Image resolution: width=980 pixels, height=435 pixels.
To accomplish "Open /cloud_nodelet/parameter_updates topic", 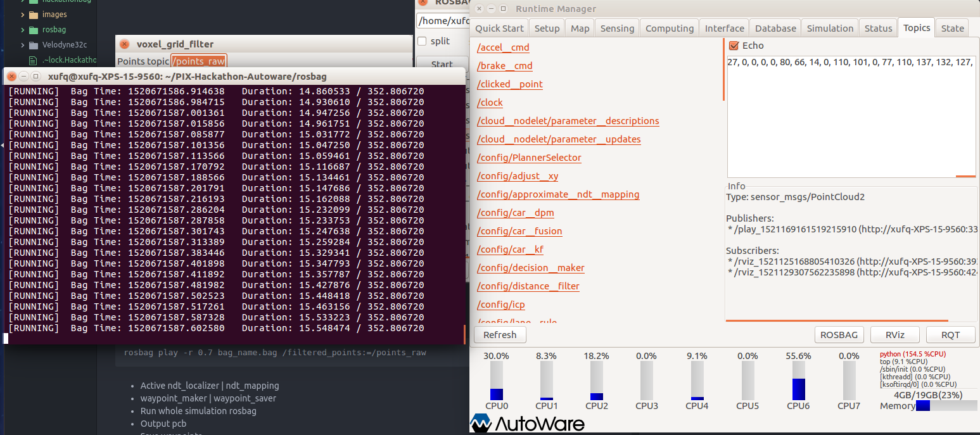I will [x=559, y=139].
